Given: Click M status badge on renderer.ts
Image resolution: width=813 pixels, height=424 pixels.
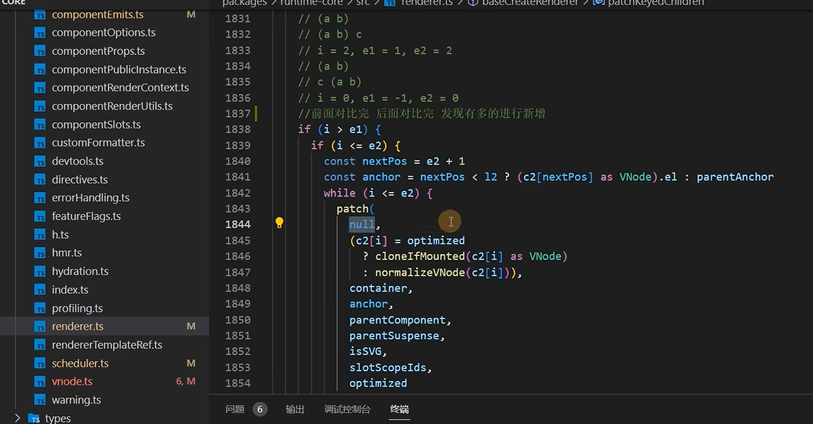Looking at the screenshot, I should (x=191, y=327).
